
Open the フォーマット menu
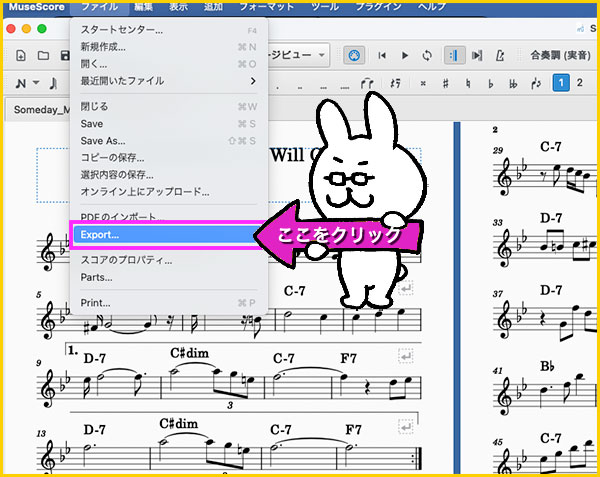coord(267,7)
